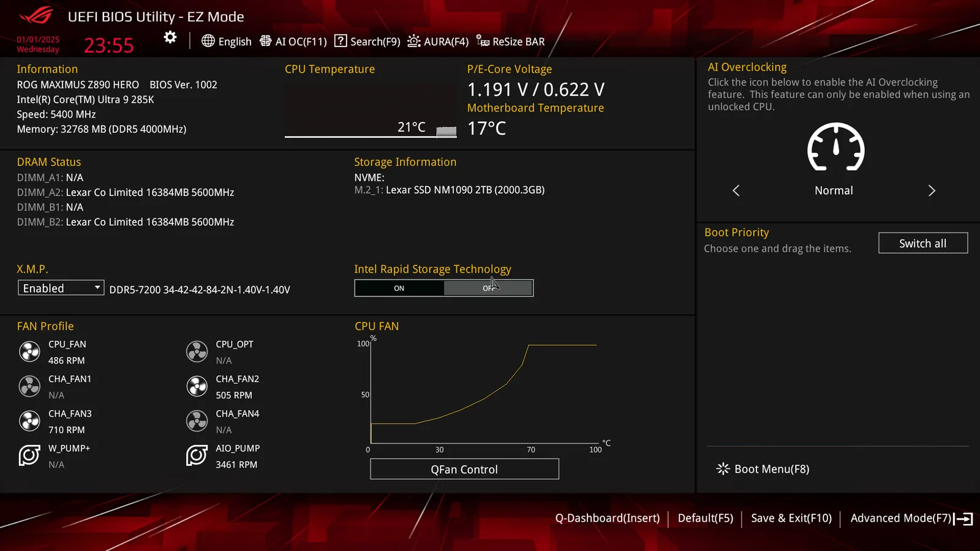The width and height of the screenshot is (980, 551).
Task: Click the BIOS Ver. 1002 text
Action: coord(184,84)
